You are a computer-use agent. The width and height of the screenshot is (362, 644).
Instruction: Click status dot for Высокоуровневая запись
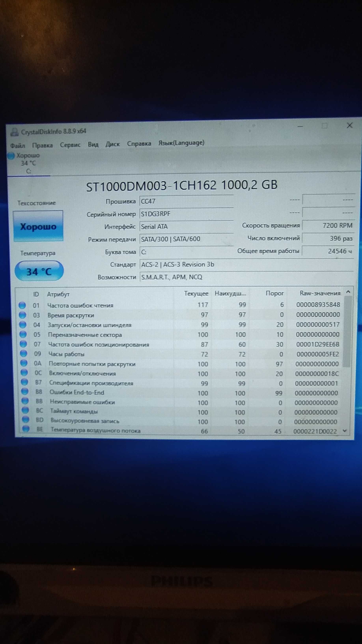click(x=25, y=419)
